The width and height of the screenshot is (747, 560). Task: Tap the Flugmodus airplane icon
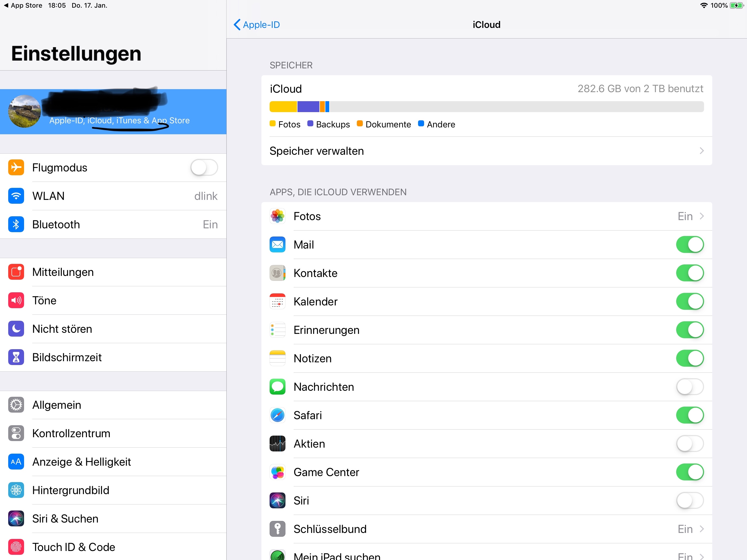pos(16,168)
